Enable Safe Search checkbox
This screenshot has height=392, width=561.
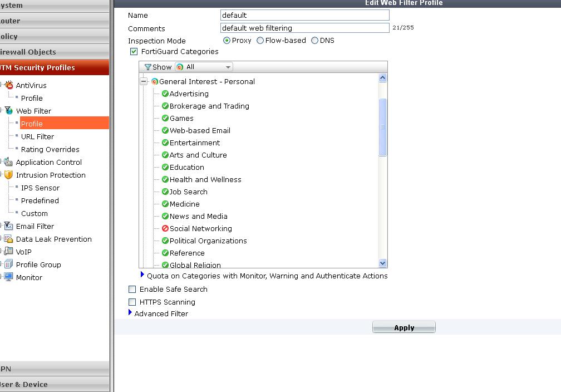click(132, 289)
